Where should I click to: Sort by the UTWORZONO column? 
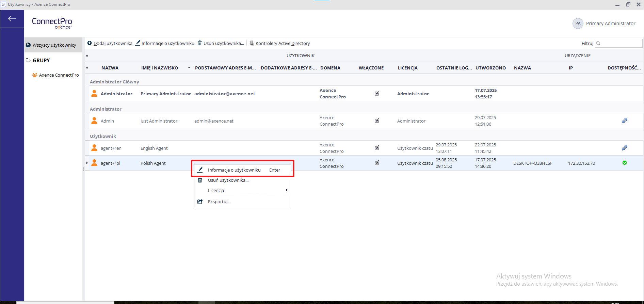(x=490, y=68)
